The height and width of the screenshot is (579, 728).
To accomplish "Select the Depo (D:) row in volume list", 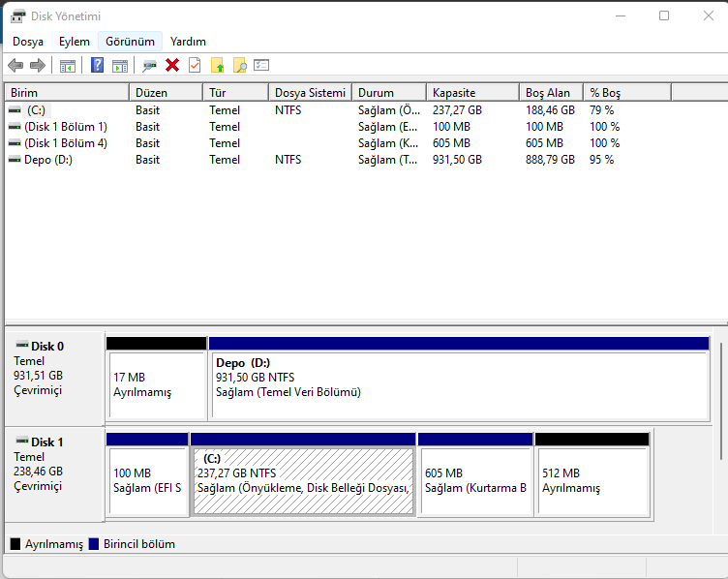I will (x=48, y=159).
